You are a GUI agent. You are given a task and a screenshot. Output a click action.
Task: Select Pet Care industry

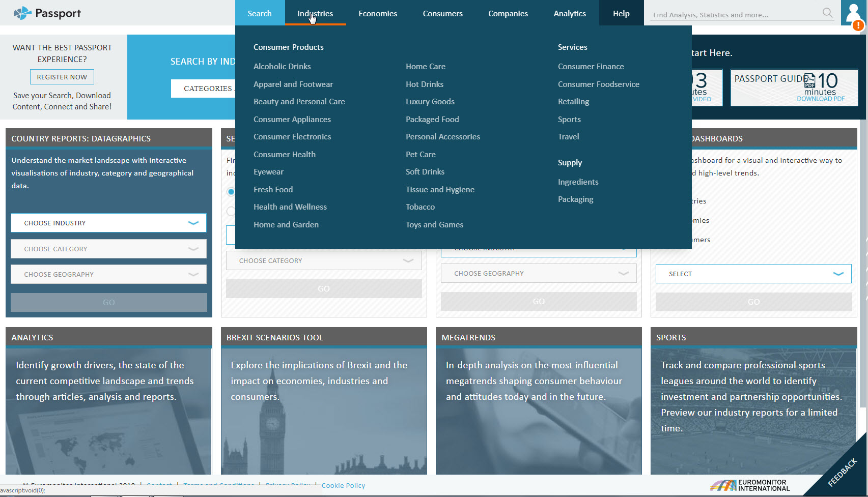click(x=421, y=155)
